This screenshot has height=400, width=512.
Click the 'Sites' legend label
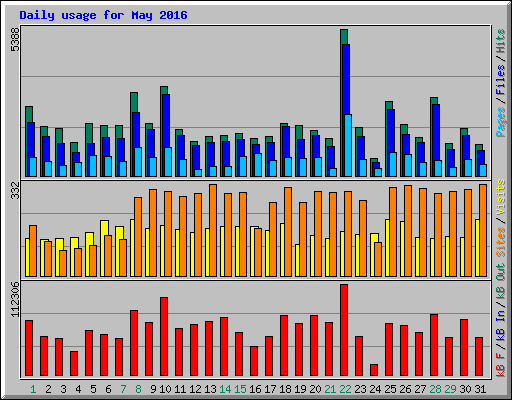tap(501, 242)
